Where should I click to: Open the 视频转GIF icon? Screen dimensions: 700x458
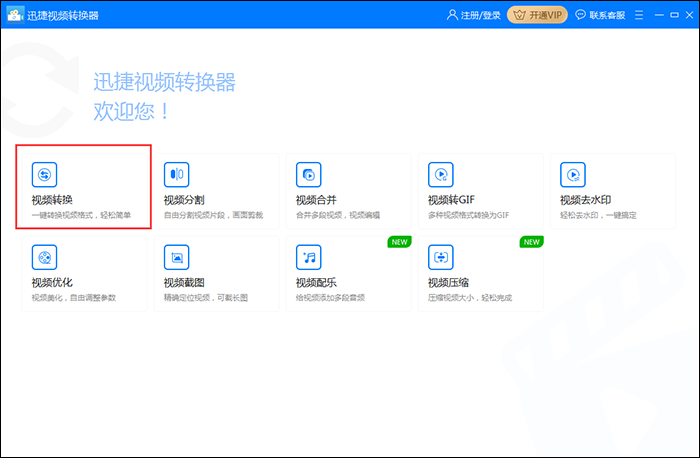point(441,175)
